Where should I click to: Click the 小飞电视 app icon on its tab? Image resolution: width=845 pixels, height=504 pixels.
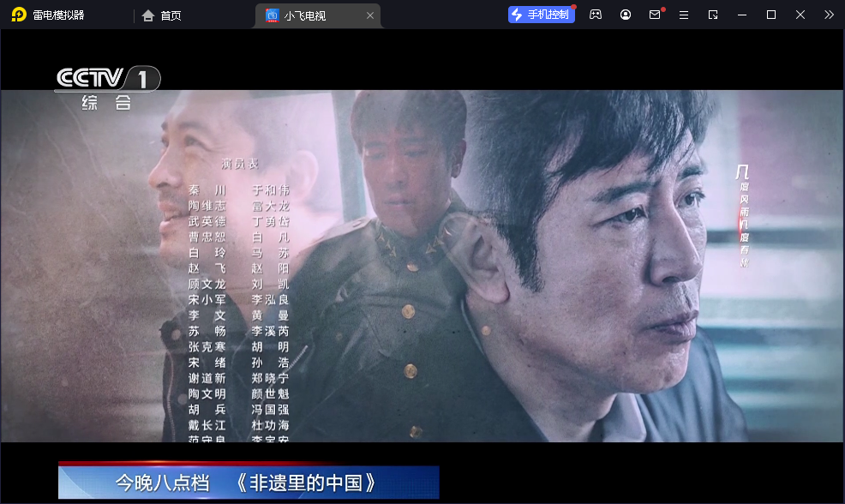pos(271,15)
